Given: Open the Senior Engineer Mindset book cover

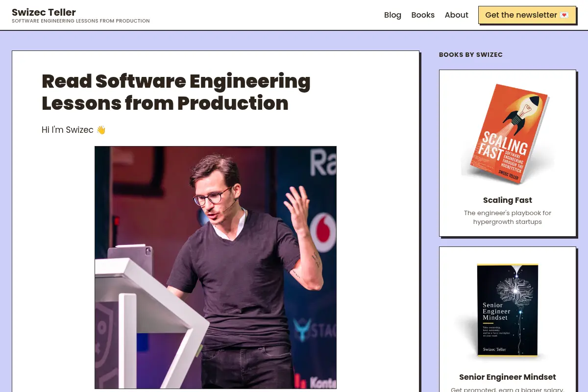Looking at the screenshot, I should tap(508, 311).
